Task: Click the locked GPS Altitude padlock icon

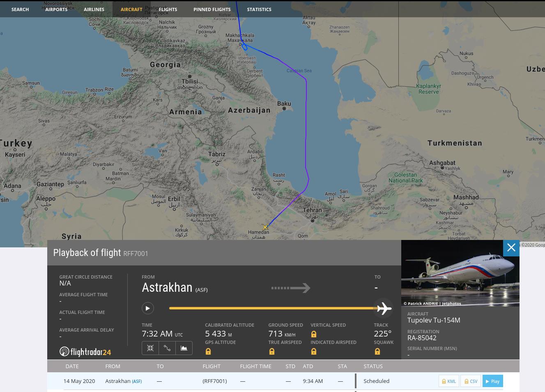Action: (x=208, y=352)
